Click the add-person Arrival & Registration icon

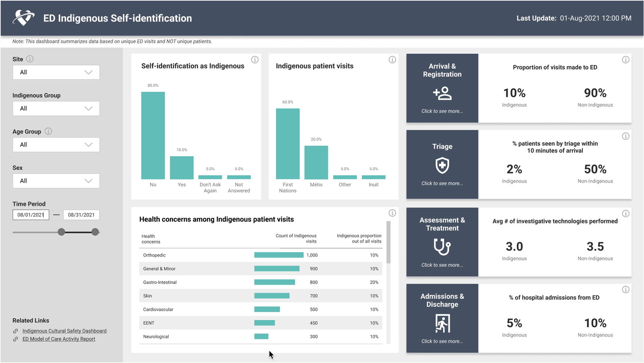442,93
